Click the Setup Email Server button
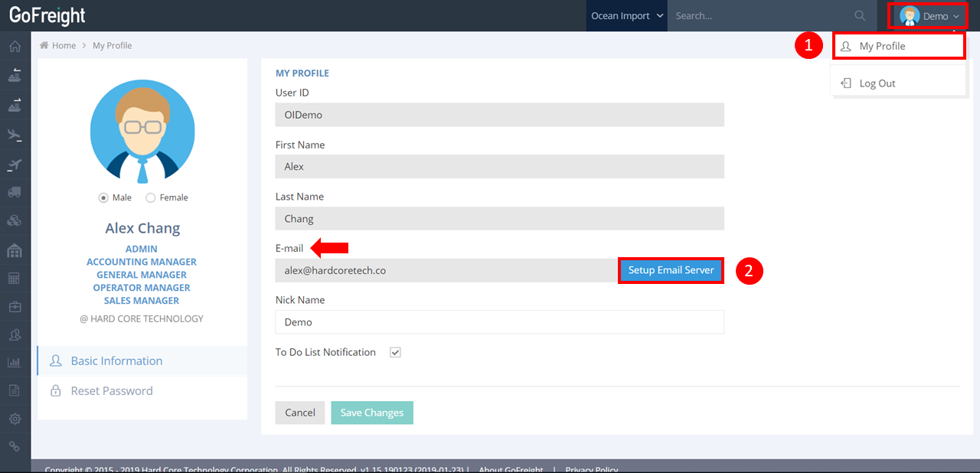The width and height of the screenshot is (980, 473). (x=671, y=270)
